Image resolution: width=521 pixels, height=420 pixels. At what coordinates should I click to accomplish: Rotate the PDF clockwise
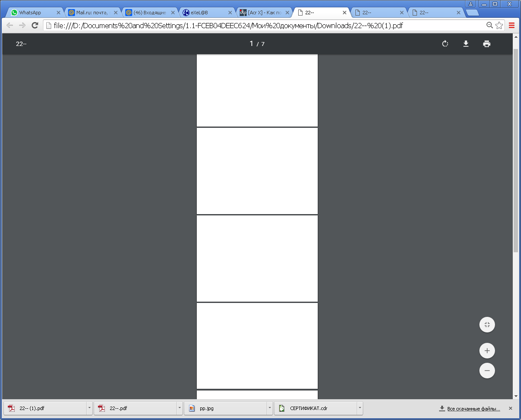[445, 44]
